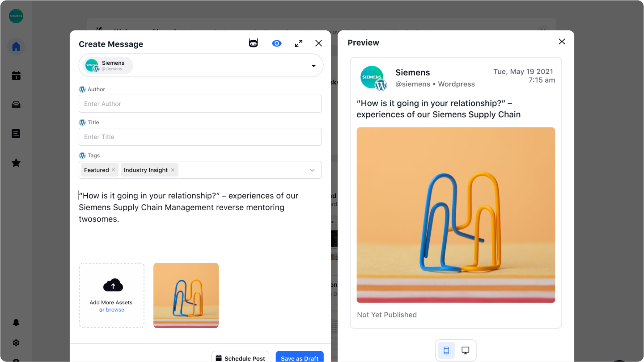This screenshot has height=362, width=644.
Task: Click the Industry Insight tag chip label
Action: pos(146,170)
